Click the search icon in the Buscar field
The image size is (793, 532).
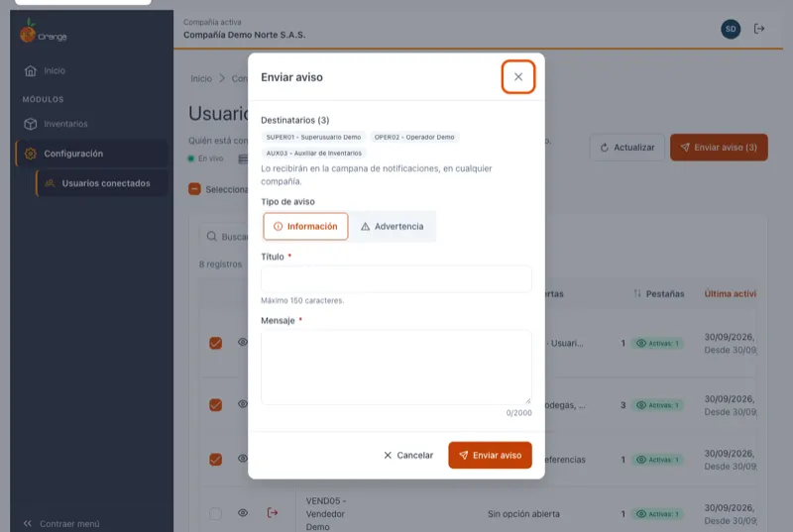click(212, 237)
